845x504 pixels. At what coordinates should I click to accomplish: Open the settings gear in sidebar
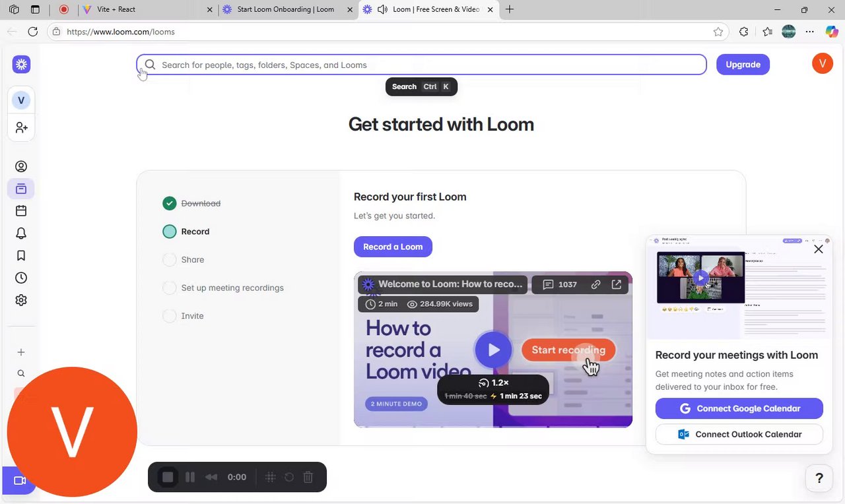pyautogui.click(x=21, y=300)
